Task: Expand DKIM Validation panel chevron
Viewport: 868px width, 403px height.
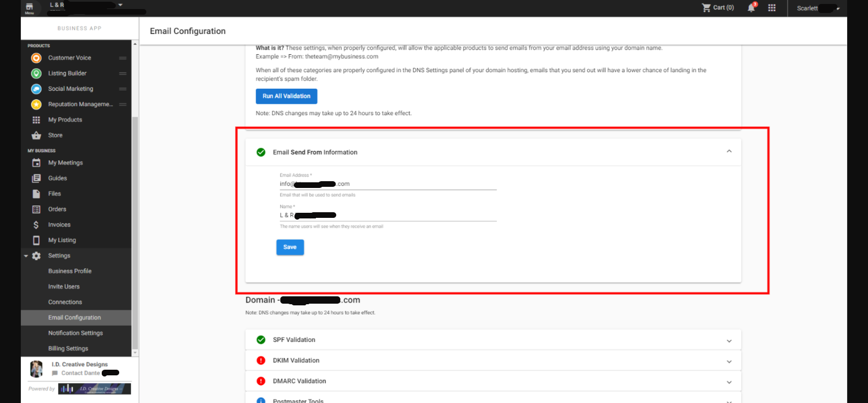Action: (729, 361)
